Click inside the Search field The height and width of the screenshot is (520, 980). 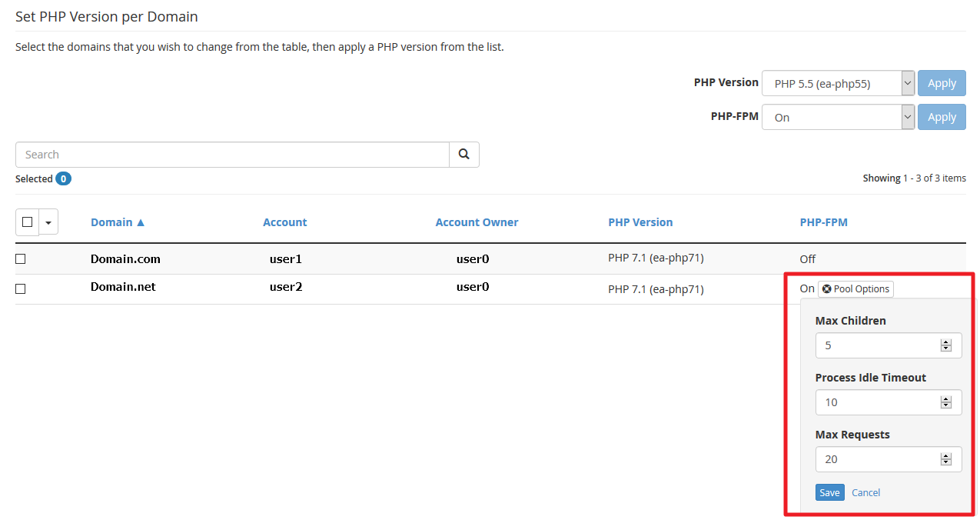[x=231, y=154]
